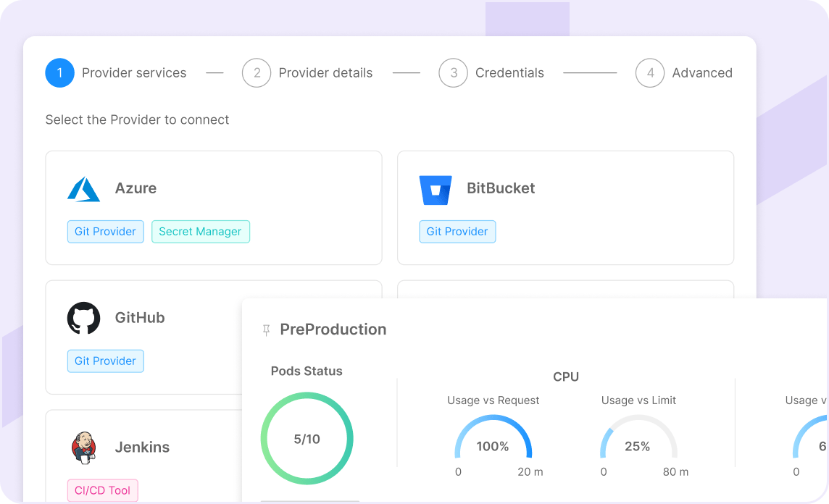Select step 1 circle for Provider services
The height and width of the screenshot is (504, 829).
(59, 73)
